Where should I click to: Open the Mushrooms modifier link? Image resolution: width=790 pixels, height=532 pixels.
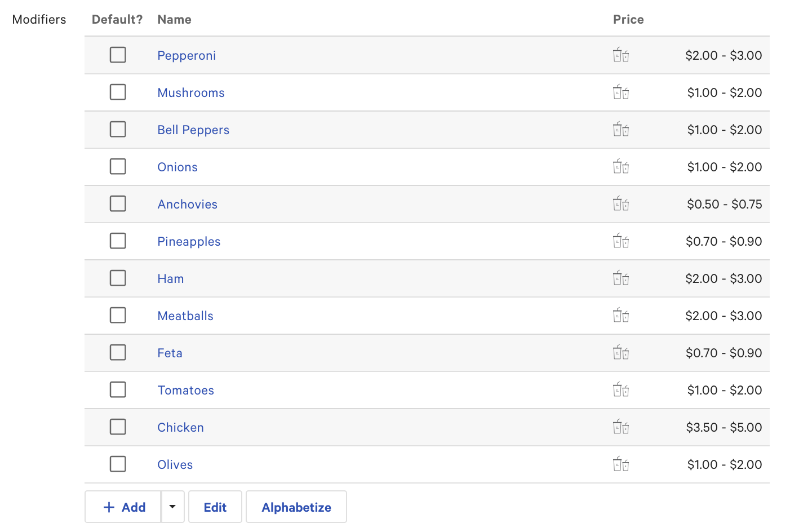point(191,92)
